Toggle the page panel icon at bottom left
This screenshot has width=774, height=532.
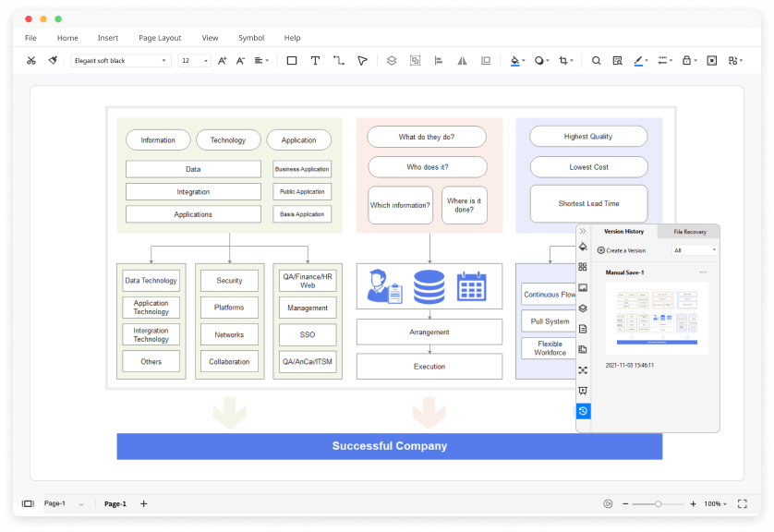click(28, 504)
